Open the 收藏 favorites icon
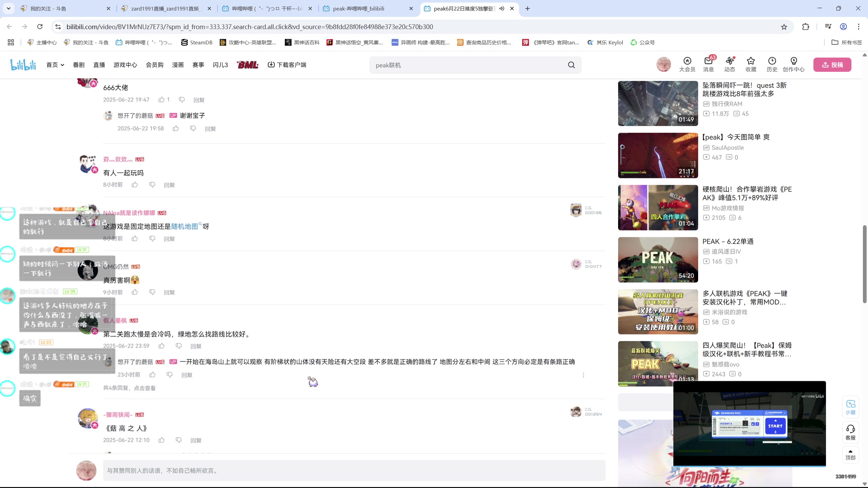 [751, 64]
